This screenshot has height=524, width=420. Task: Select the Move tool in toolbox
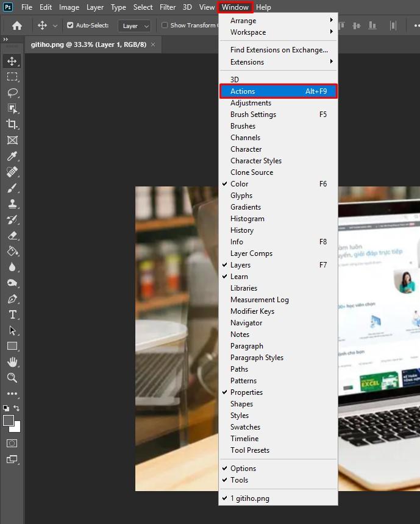pos(12,61)
